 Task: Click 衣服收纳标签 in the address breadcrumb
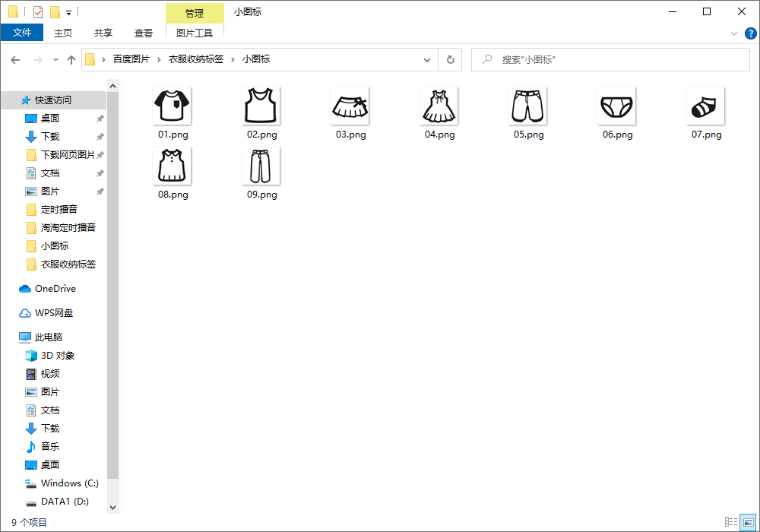pyautogui.click(x=196, y=59)
